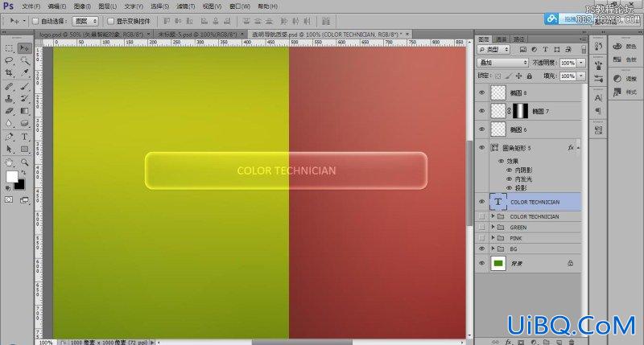Open the collapsed Paragraph panel icon
This screenshot has height=345, width=644.
tap(598, 111)
